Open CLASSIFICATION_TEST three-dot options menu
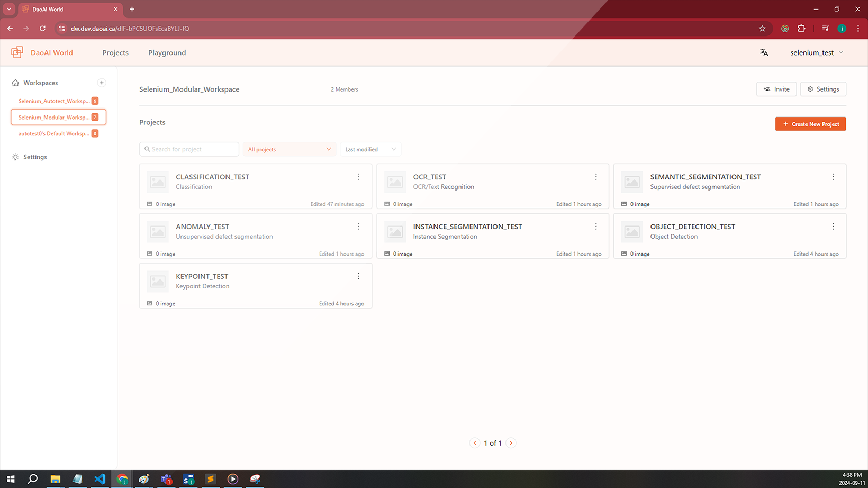The width and height of the screenshot is (868, 488). point(358,177)
